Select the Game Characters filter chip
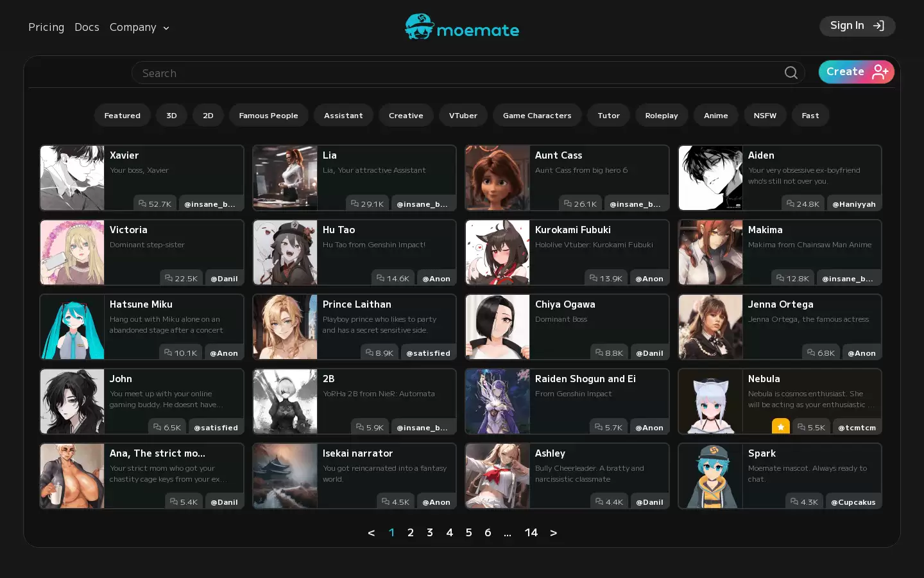 tap(537, 116)
